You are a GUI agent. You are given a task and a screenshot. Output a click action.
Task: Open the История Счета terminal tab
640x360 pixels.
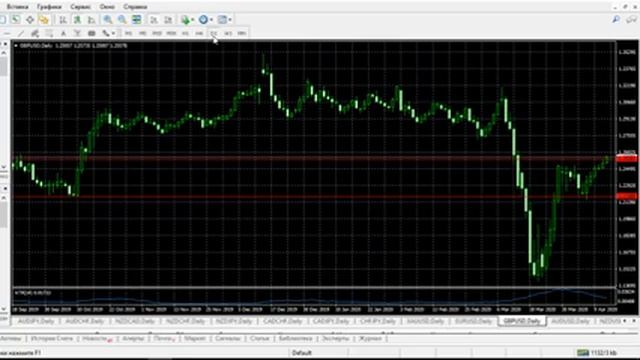(52, 338)
